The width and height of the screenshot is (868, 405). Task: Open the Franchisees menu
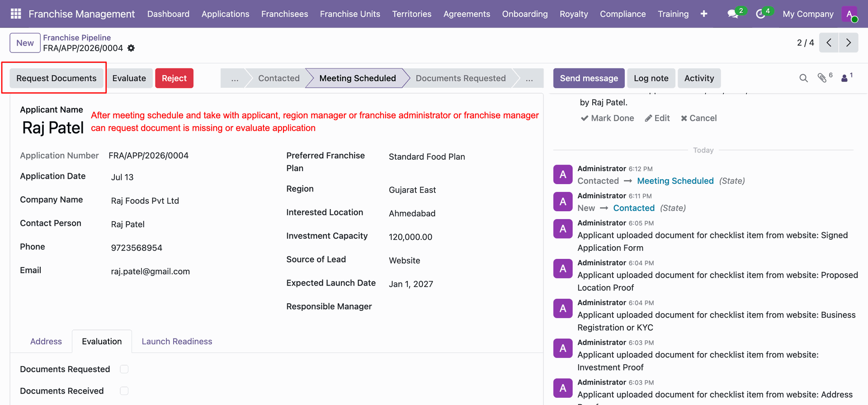tap(284, 14)
